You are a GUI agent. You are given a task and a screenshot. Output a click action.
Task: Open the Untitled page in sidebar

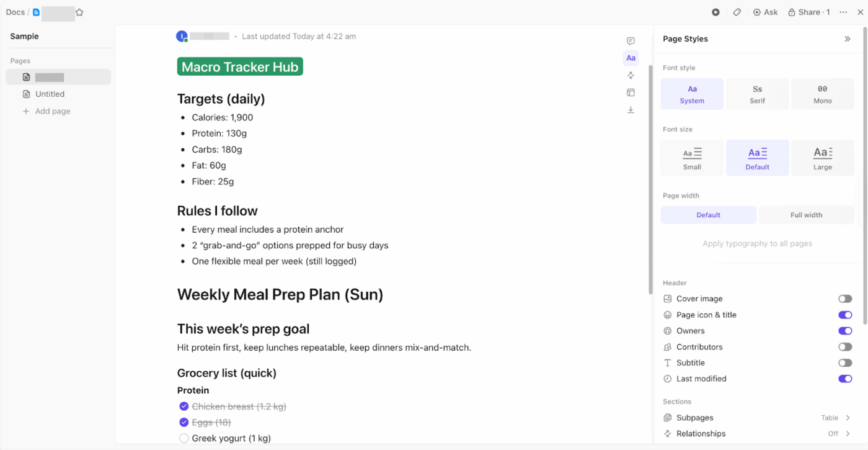[x=50, y=94]
